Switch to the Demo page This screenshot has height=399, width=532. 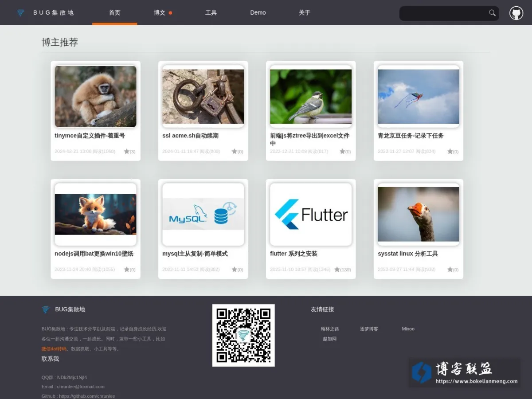[x=258, y=12]
